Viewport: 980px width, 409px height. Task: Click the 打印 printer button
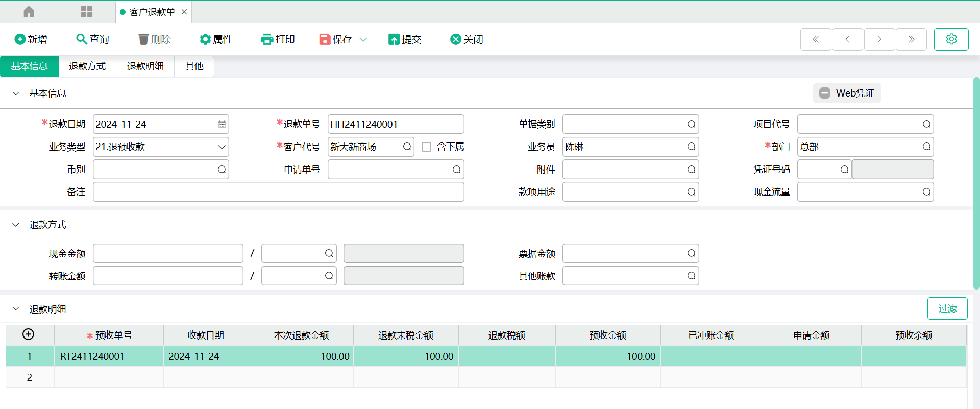278,39
